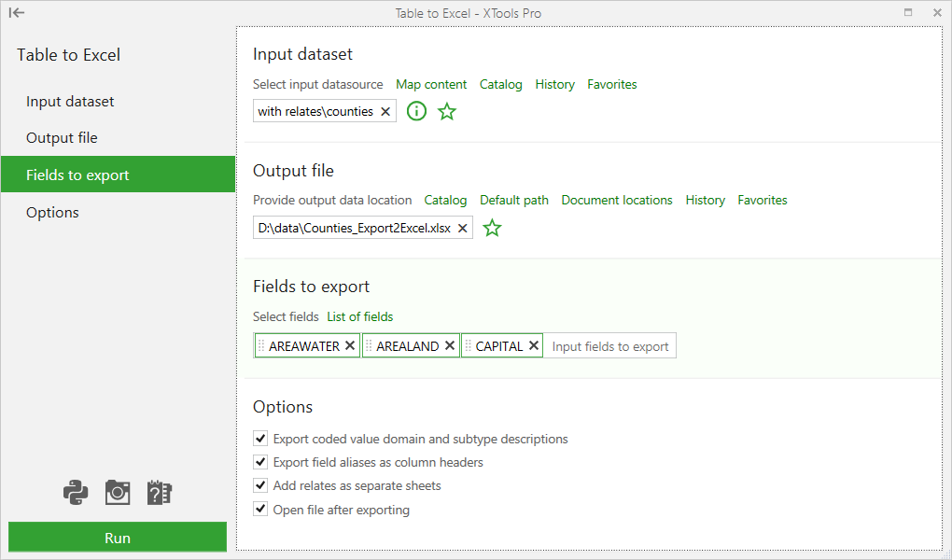This screenshot has width=952, height=560.
Task: Disable Export field aliases as column headers
Action: click(259, 462)
